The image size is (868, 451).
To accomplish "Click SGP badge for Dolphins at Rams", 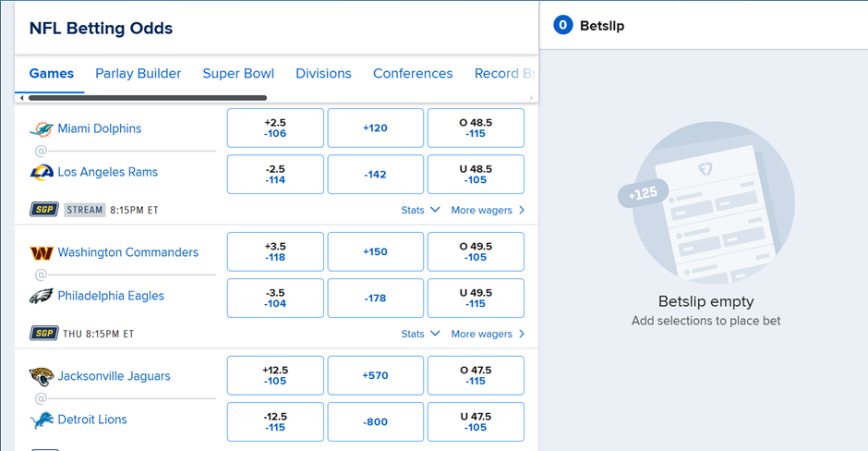I will coord(44,210).
